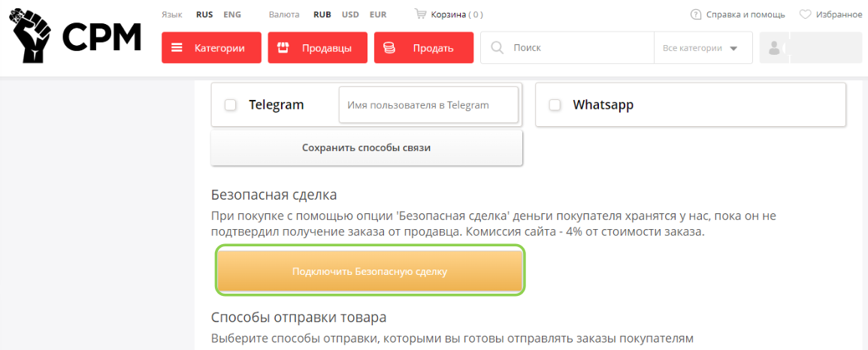Click the help question mark icon
Image resolution: width=868 pixels, height=350 pixels.
(696, 14)
